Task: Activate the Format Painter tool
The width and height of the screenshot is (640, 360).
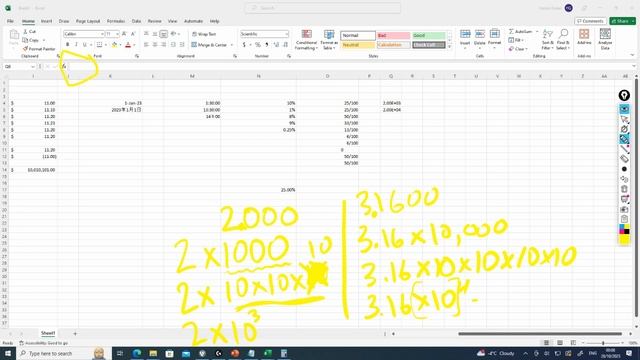Action: pos(39,49)
